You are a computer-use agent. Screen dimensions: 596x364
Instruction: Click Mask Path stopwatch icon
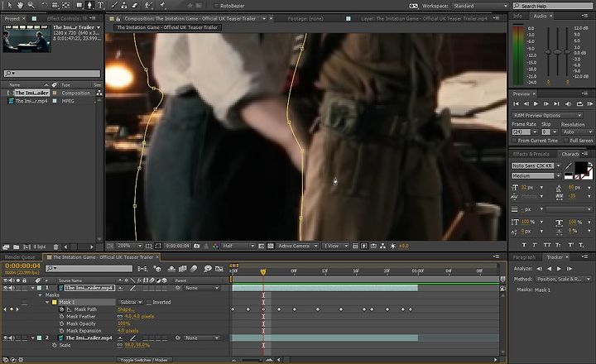tap(61, 309)
